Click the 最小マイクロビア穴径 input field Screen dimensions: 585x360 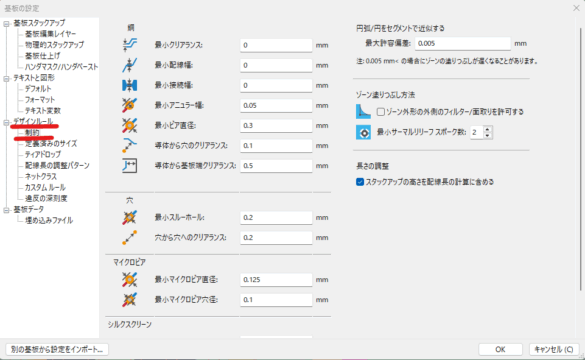click(276, 300)
